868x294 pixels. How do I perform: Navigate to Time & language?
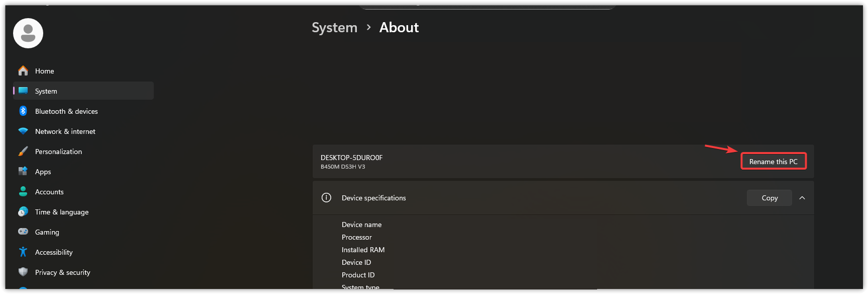pyautogui.click(x=83, y=212)
